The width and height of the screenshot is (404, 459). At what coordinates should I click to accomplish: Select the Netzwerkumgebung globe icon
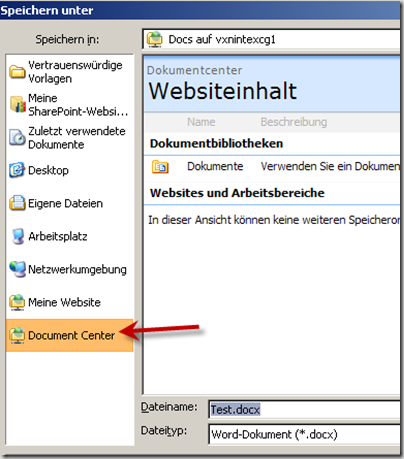(17, 269)
